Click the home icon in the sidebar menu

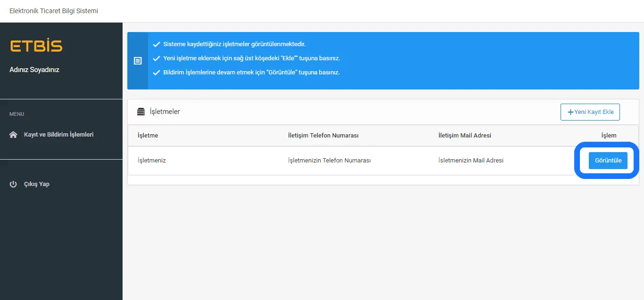tap(13, 135)
